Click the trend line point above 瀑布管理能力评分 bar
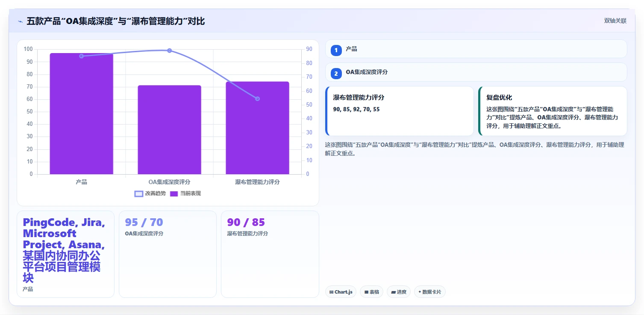The height and width of the screenshot is (315, 644). point(257,99)
